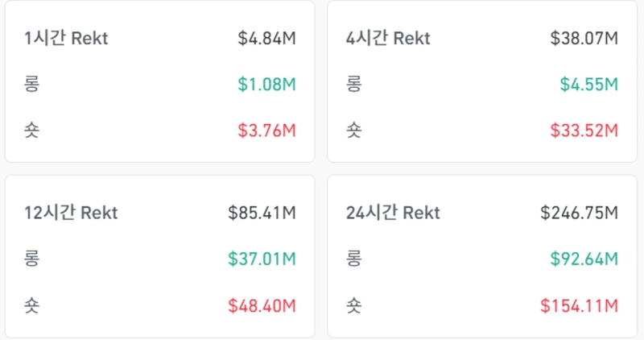This screenshot has height=340, width=644.
Task: Click the red $154.11M short value
Action: tap(579, 306)
